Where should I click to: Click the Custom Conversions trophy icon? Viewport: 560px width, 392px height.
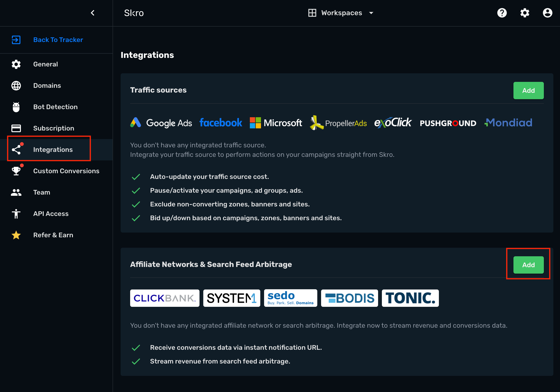pos(16,171)
